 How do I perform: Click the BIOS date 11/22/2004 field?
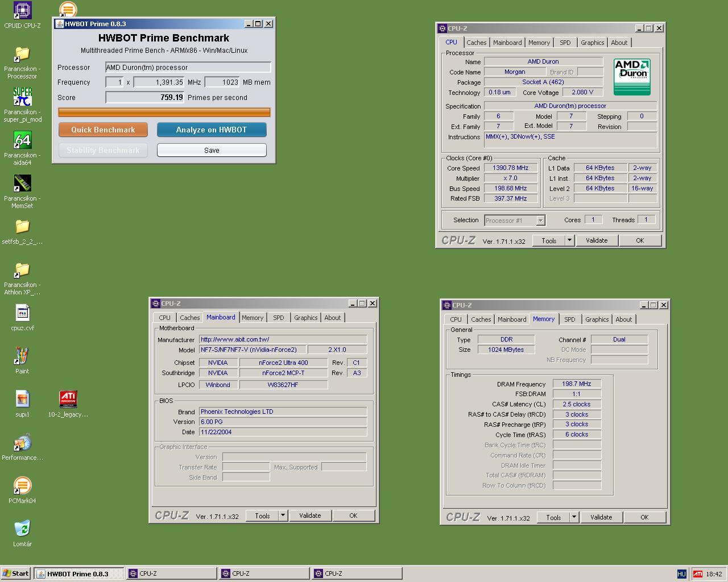click(283, 432)
